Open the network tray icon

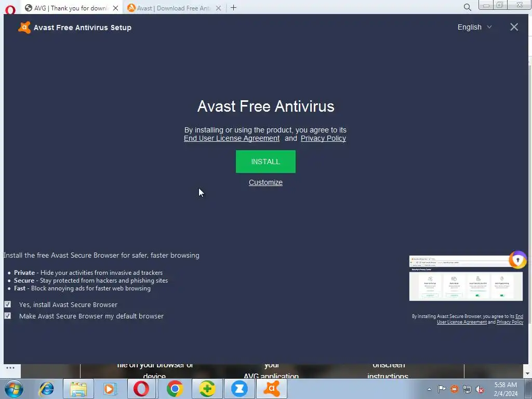tap(467, 389)
